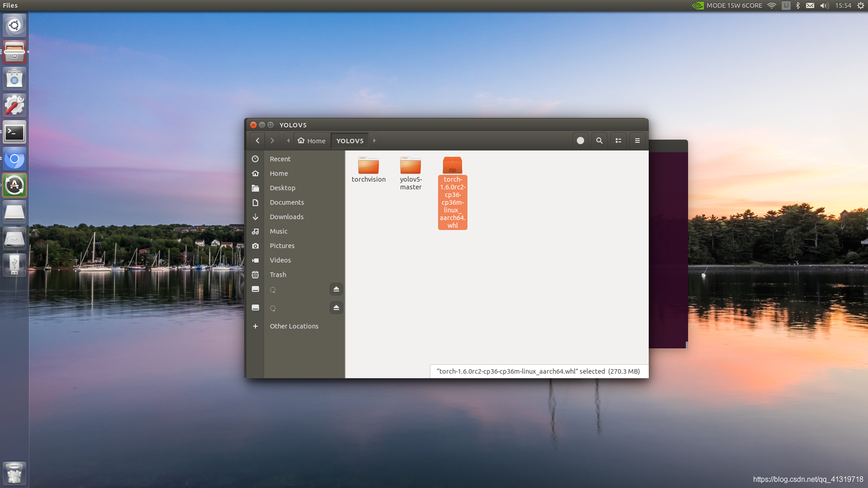Eject the second mounted drive

[x=336, y=308]
